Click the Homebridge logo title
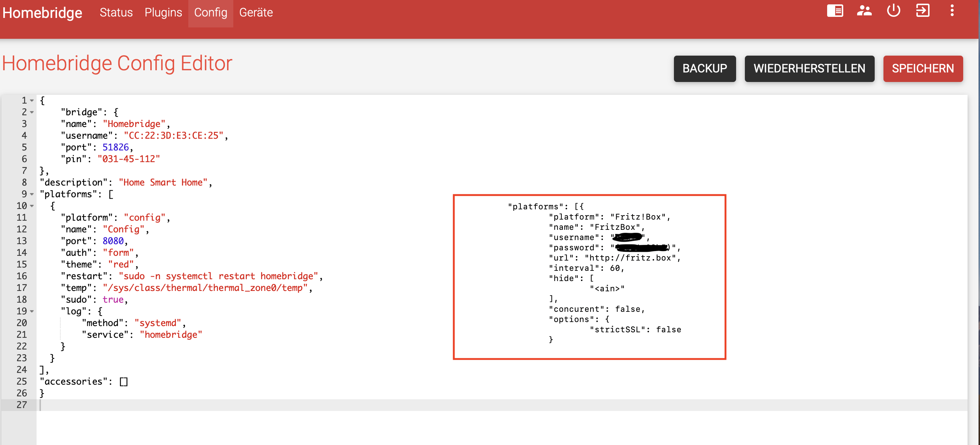 (x=42, y=13)
